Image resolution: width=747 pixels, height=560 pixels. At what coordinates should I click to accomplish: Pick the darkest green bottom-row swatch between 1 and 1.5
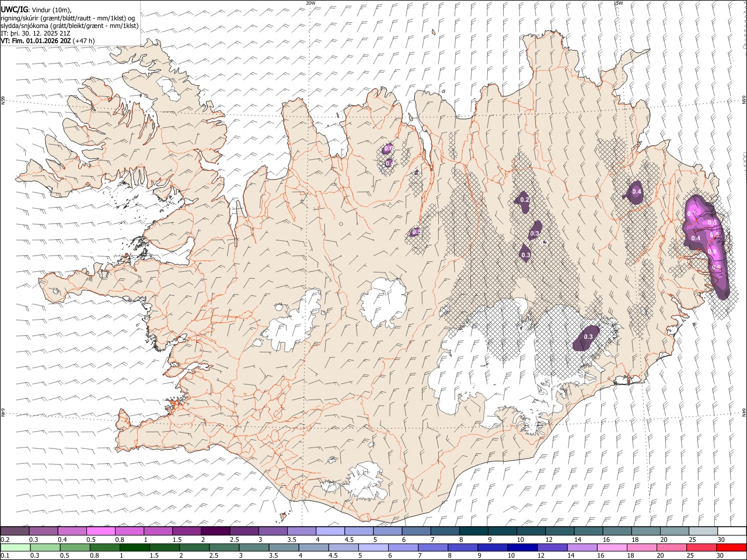point(134,547)
